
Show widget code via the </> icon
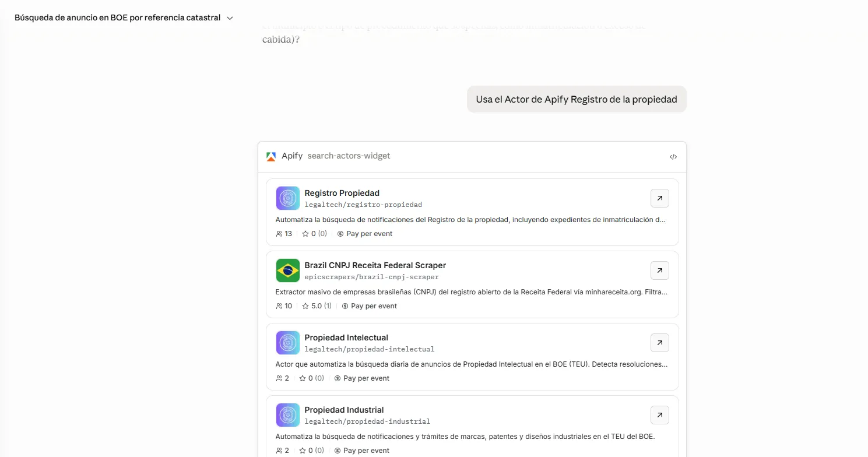(673, 157)
